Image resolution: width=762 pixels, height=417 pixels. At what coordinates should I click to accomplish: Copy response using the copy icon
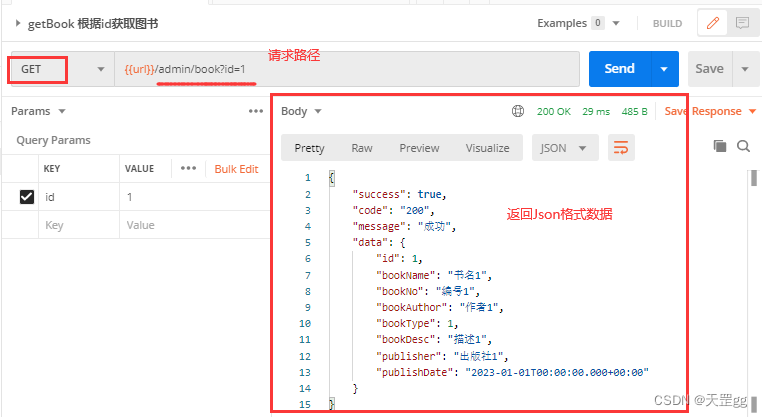[720, 146]
